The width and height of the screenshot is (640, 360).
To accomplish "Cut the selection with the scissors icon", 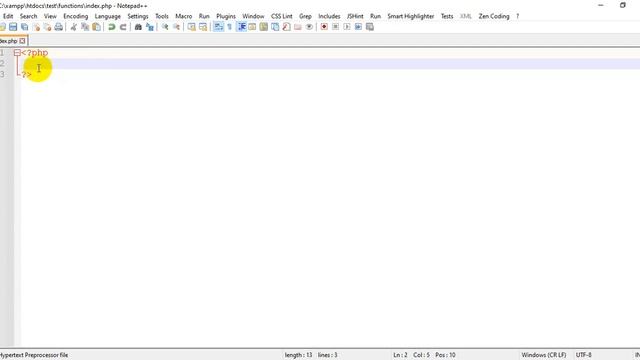I will tap(73, 27).
